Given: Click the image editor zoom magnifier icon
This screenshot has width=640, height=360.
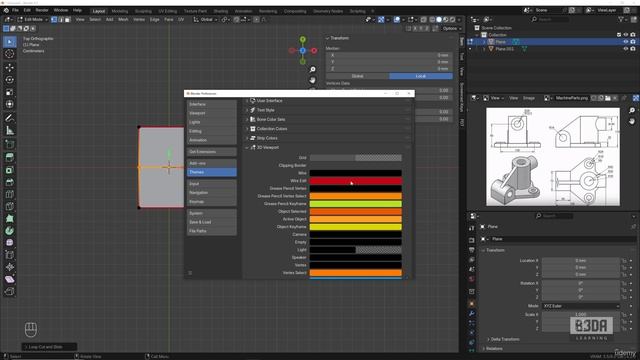Looking at the screenshot, I should tap(632, 111).
